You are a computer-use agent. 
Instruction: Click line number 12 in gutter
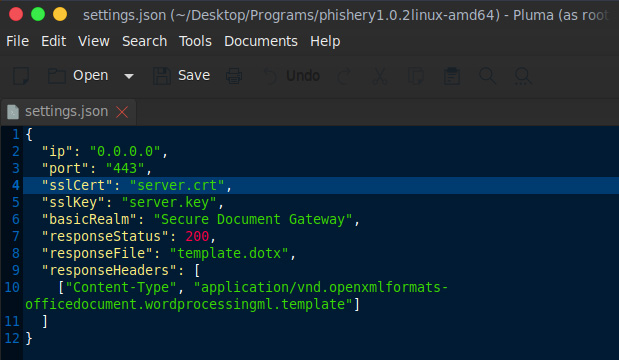pyautogui.click(x=12, y=338)
